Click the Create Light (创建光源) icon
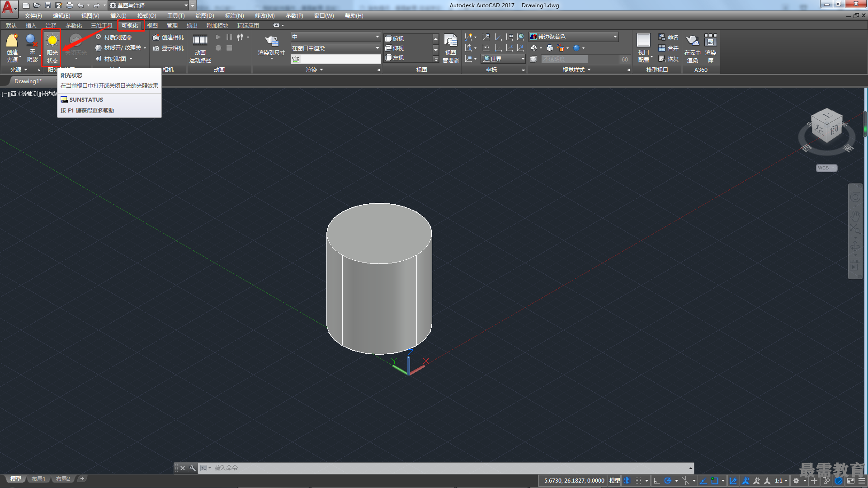 pyautogui.click(x=12, y=47)
